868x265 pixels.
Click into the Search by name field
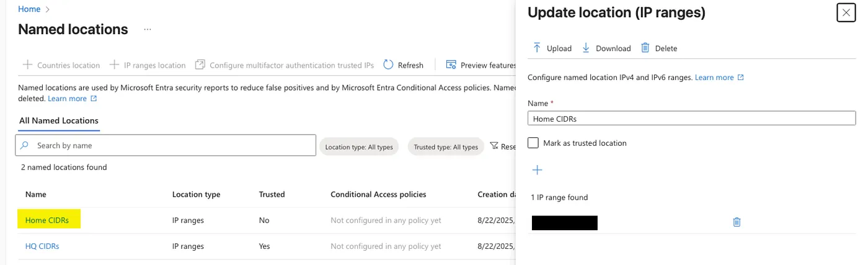(174, 145)
